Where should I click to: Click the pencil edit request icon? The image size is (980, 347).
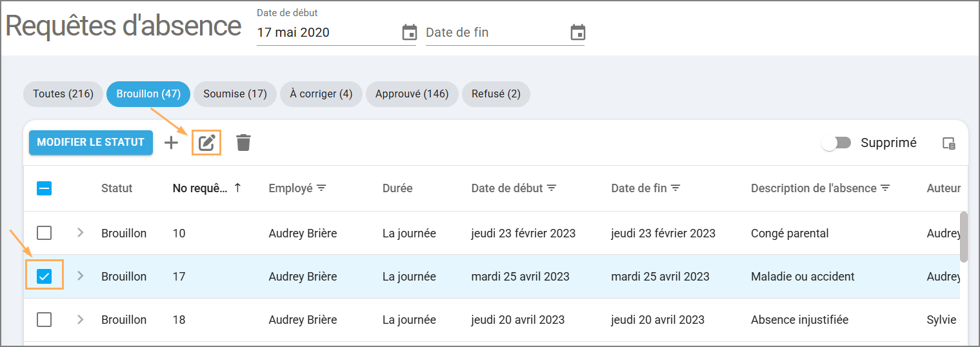pyautogui.click(x=206, y=143)
